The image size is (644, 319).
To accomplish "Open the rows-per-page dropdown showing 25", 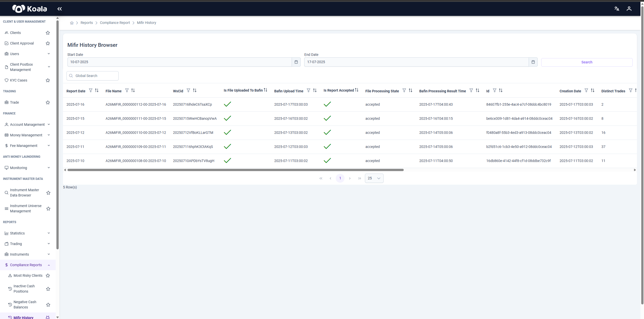I will [x=374, y=178].
